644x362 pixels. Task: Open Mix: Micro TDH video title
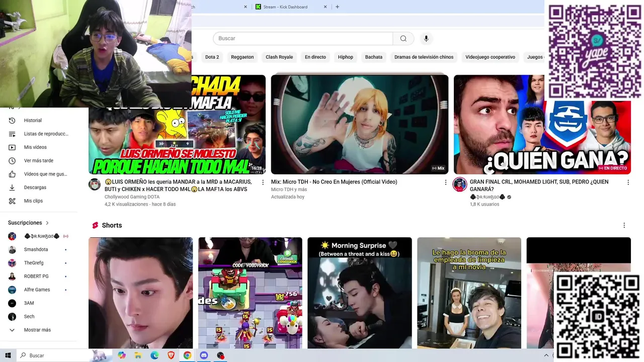[334, 182]
